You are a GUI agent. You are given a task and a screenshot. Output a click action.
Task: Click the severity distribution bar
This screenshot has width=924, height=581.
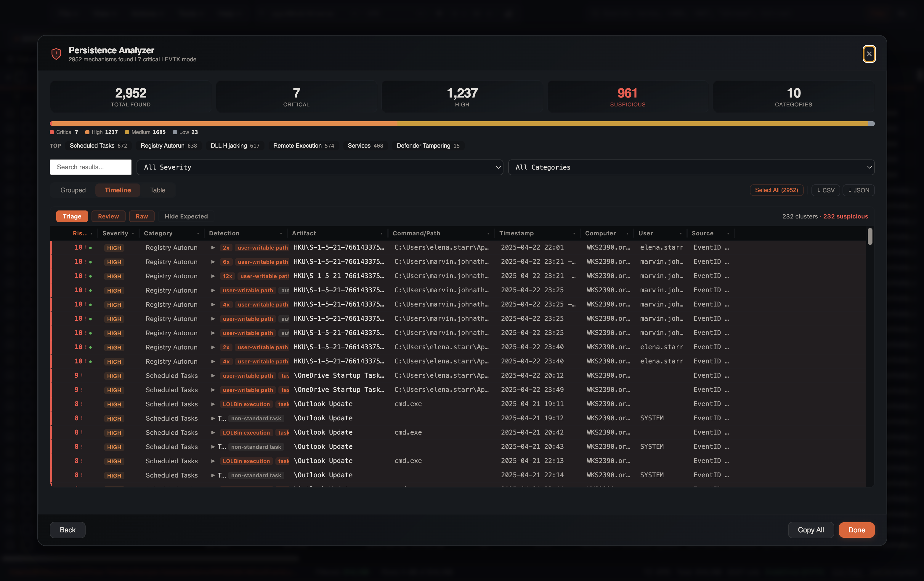pyautogui.click(x=462, y=124)
